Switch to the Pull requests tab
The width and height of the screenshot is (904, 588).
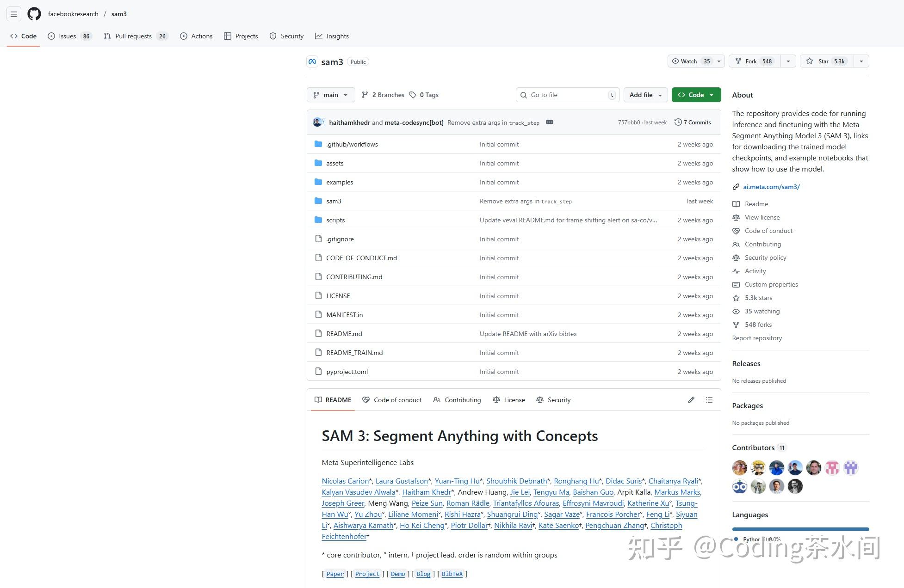(133, 36)
